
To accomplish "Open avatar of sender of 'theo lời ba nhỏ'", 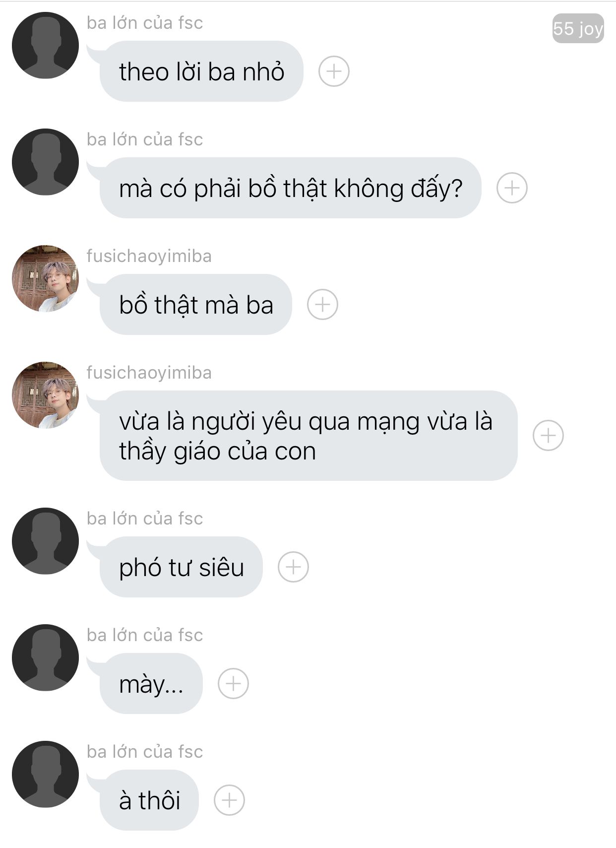I will 45,45.
